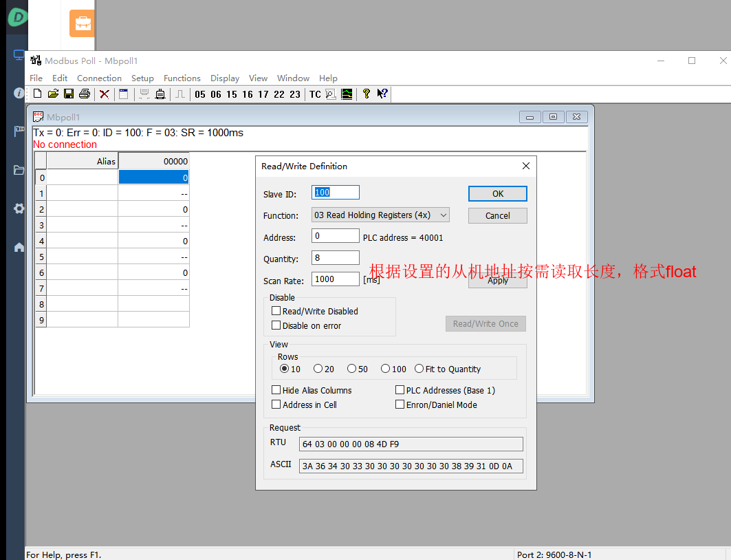
Task: Click the Address input field
Action: 335,235
